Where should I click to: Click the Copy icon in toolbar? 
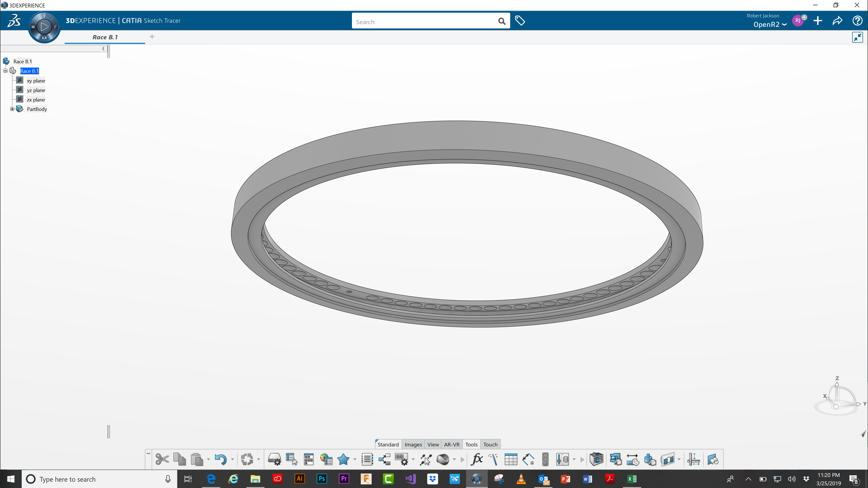(x=180, y=459)
